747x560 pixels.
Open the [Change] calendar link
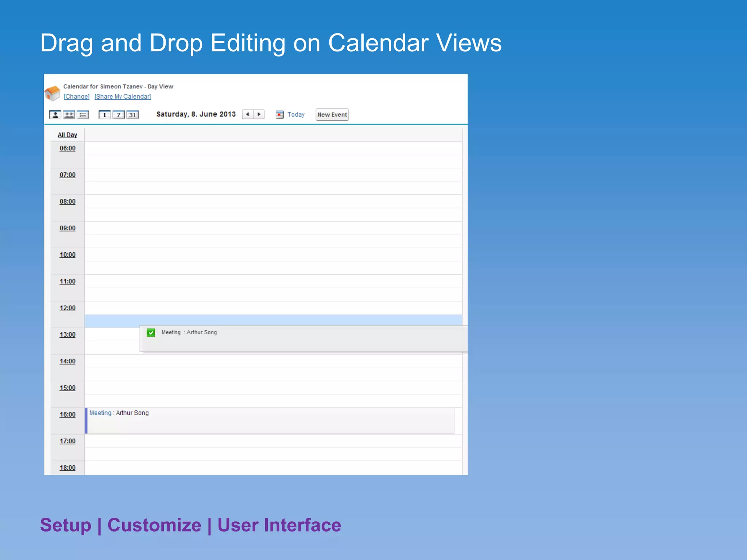point(77,97)
